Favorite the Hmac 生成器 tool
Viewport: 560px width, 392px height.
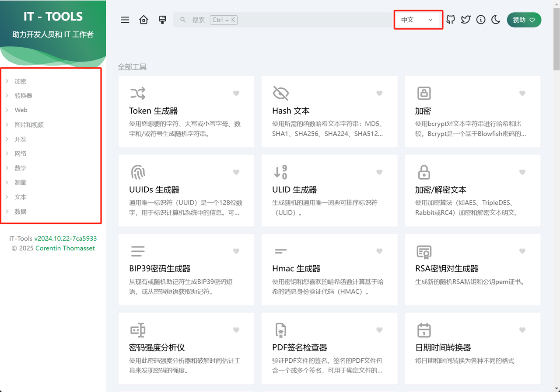[x=379, y=251]
